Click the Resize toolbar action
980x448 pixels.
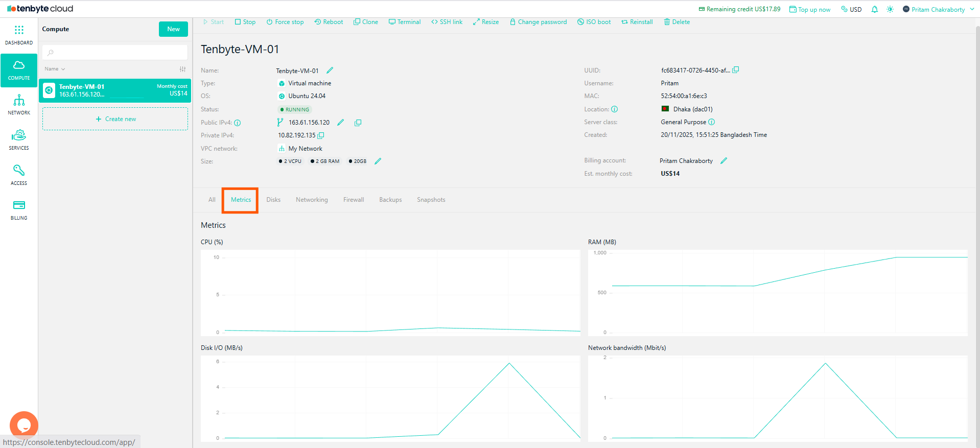click(x=486, y=22)
